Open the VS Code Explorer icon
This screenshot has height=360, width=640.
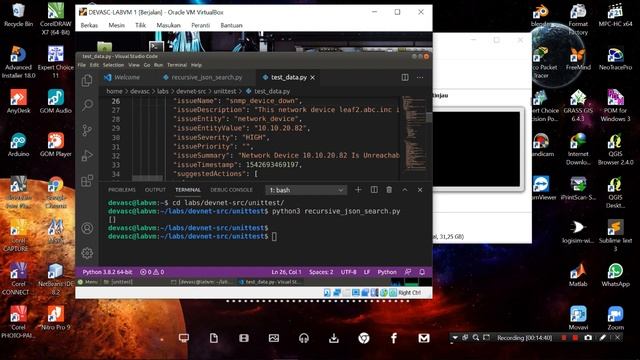click(87, 80)
